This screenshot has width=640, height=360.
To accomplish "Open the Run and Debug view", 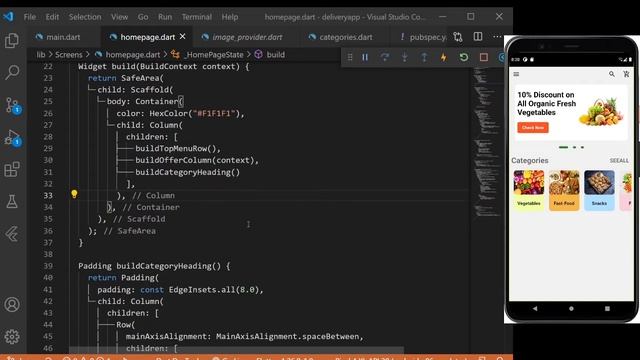I will click(x=12, y=138).
